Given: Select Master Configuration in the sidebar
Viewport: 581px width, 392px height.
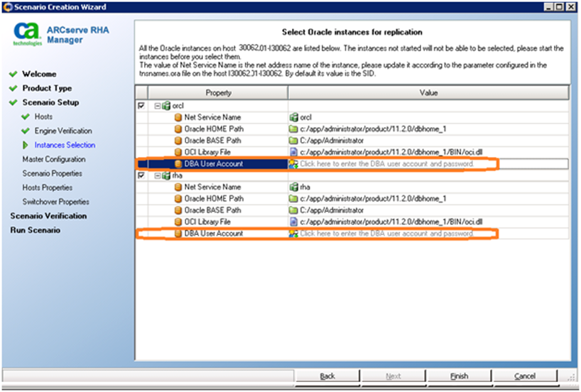Looking at the screenshot, I should (54, 159).
